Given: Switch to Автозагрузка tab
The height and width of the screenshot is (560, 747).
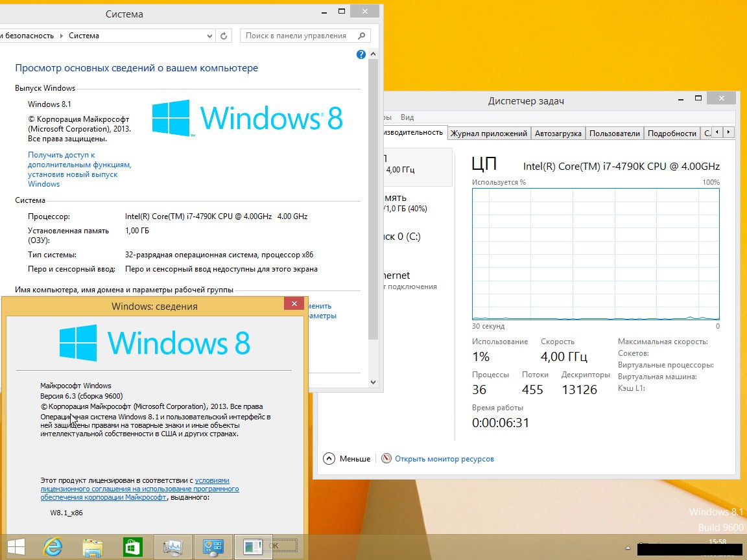Looking at the screenshot, I should (558, 133).
